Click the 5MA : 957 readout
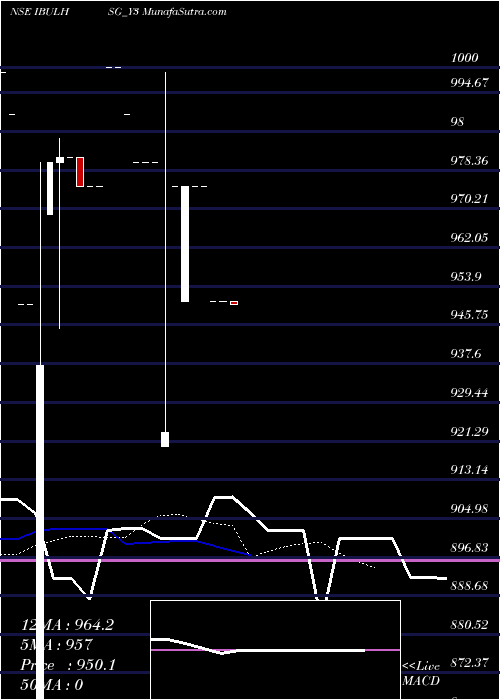This screenshot has height=700, width=500. [57, 644]
